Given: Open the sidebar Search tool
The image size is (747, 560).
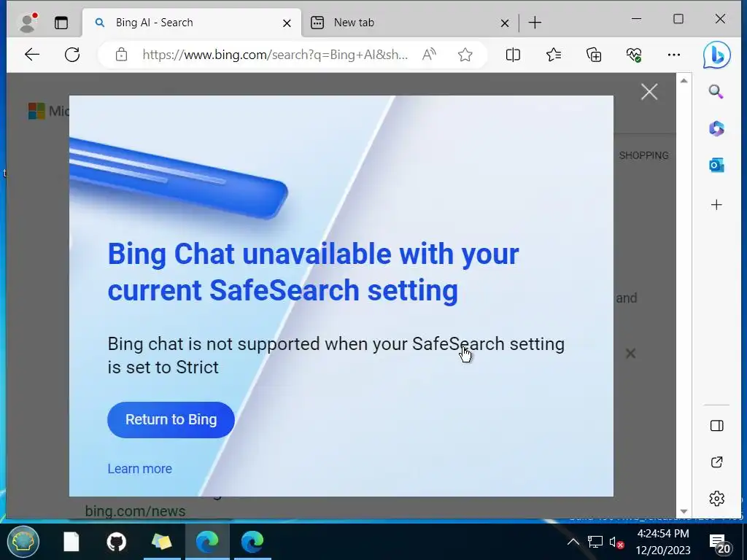Looking at the screenshot, I should tap(716, 91).
